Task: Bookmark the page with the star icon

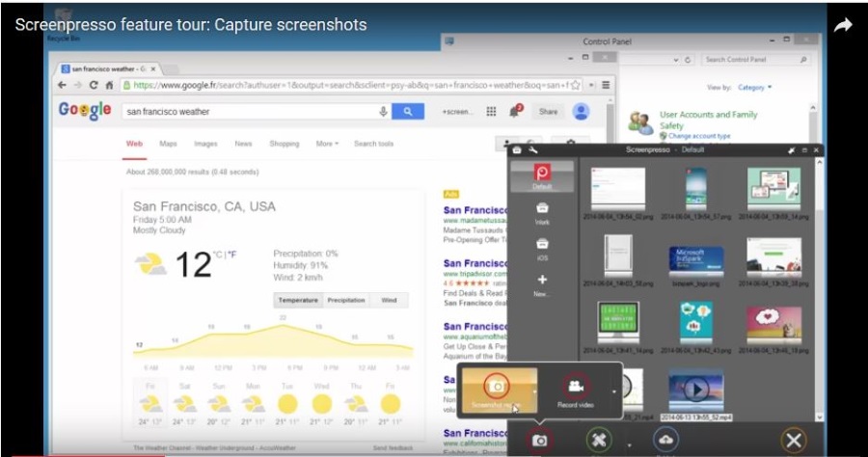Action: point(576,85)
